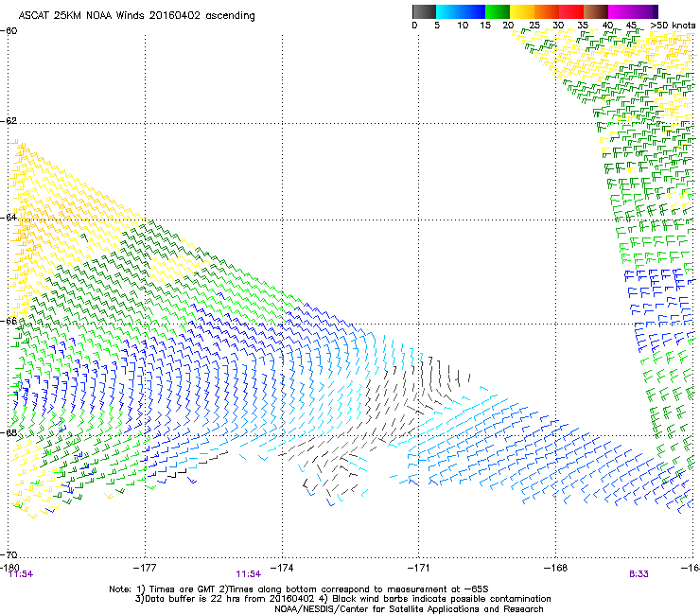Screen dimensions: 700x615
Task: Click the purple time stamp '11:54' near -174
Action: 249,574
